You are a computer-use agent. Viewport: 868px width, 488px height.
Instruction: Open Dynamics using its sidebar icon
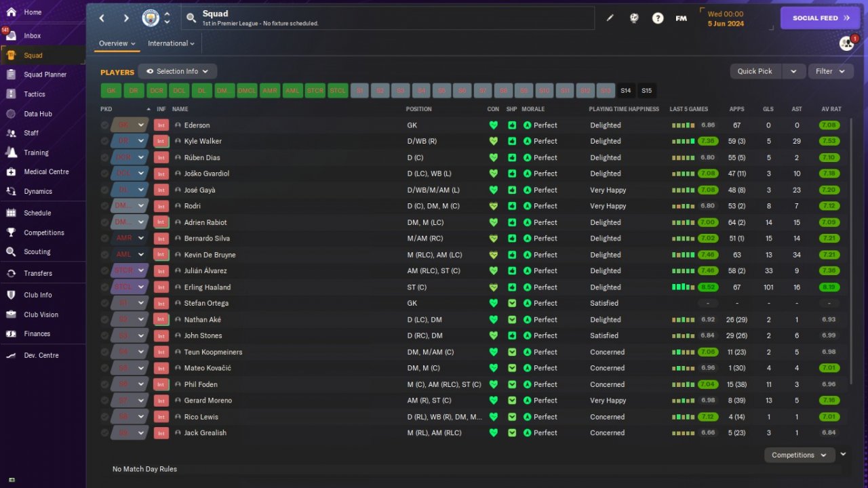pos(11,191)
